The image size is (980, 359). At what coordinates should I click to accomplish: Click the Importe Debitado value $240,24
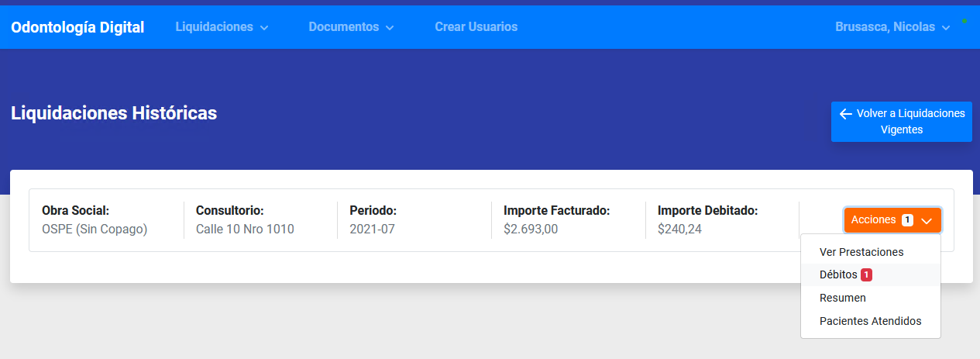pos(679,229)
